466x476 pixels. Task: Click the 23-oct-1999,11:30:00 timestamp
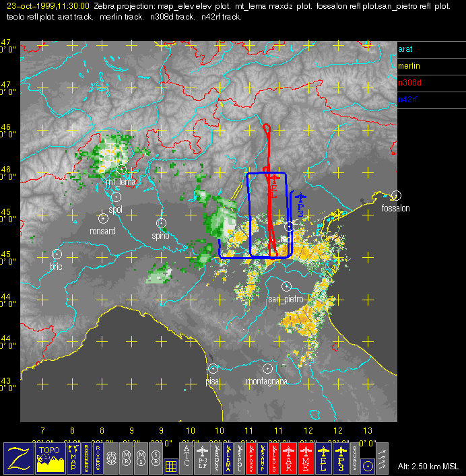coord(48,6)
